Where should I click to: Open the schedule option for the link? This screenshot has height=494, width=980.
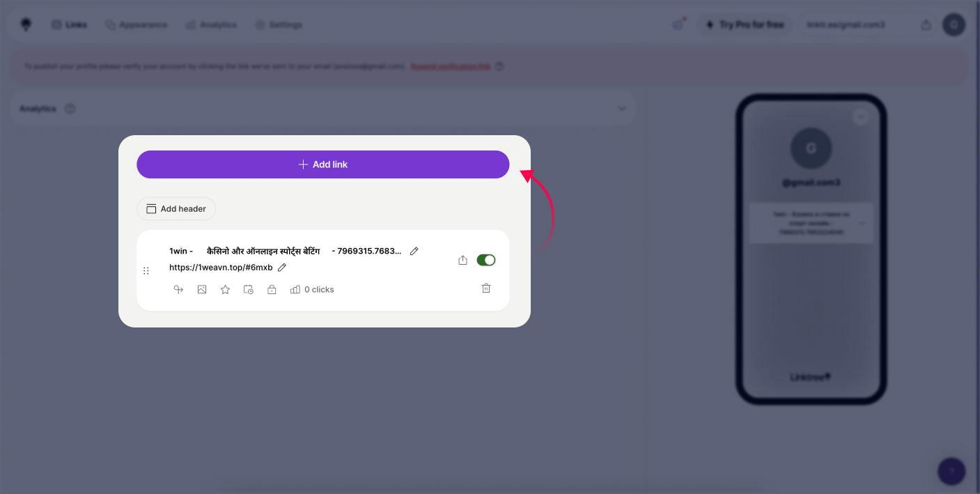click(249, 289)
